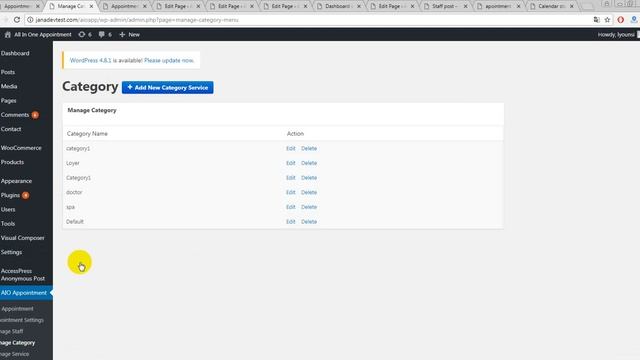This screenshot has height=360, width=640.
Task: Open the All In One Appointment home icon
Action: (8, 35)
